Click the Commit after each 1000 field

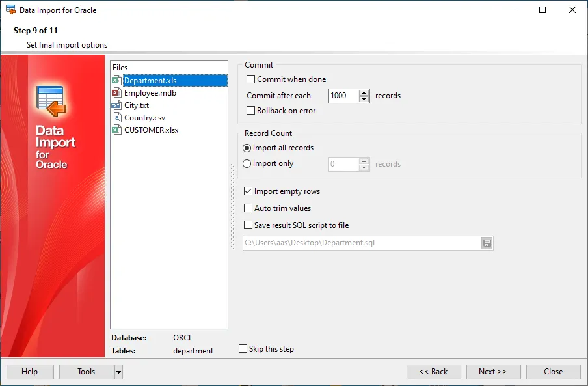343,96
